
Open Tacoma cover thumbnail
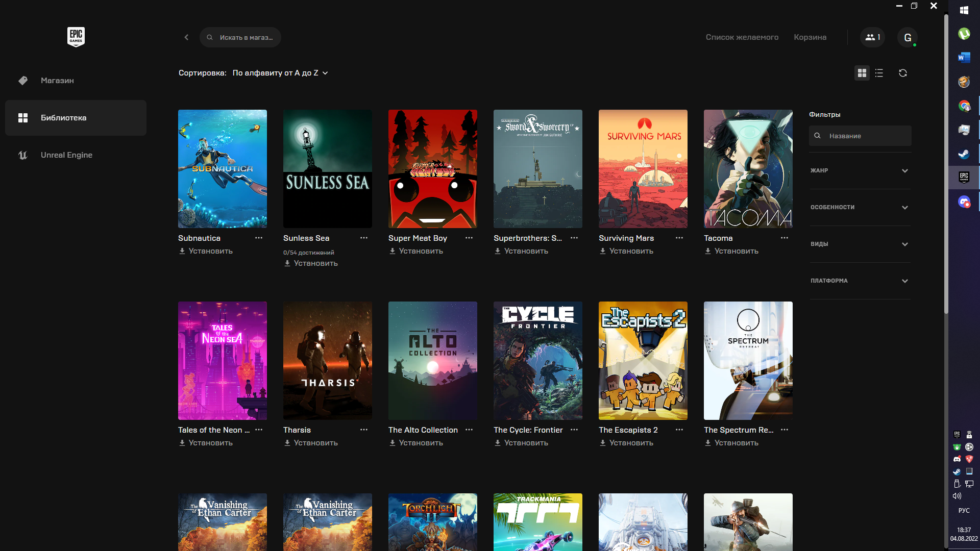pyautogui.click(x=748, y=169)
